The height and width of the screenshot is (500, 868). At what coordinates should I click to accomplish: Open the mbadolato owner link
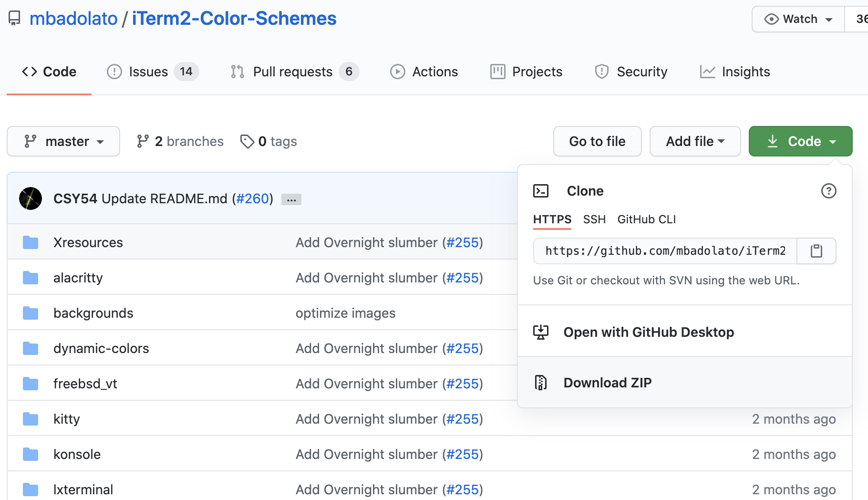73,19
